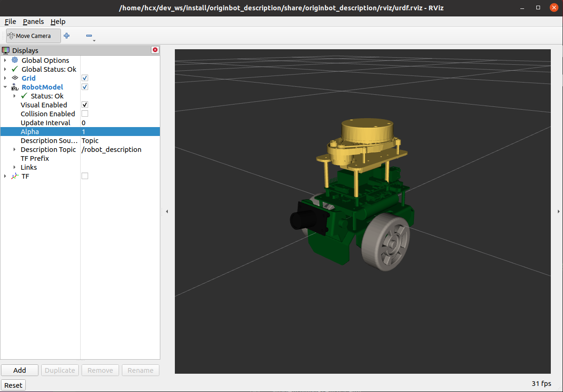Click the blue plus toolbar icon

click(67, 36)
